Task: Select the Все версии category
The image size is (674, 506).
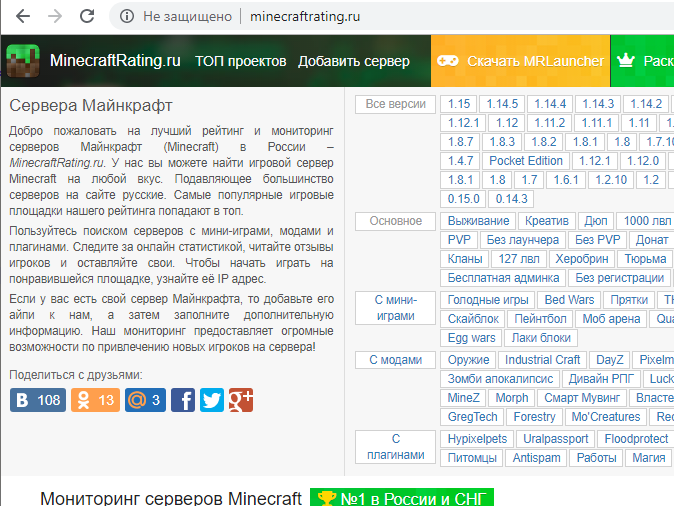Action: [x=395, y=104]
